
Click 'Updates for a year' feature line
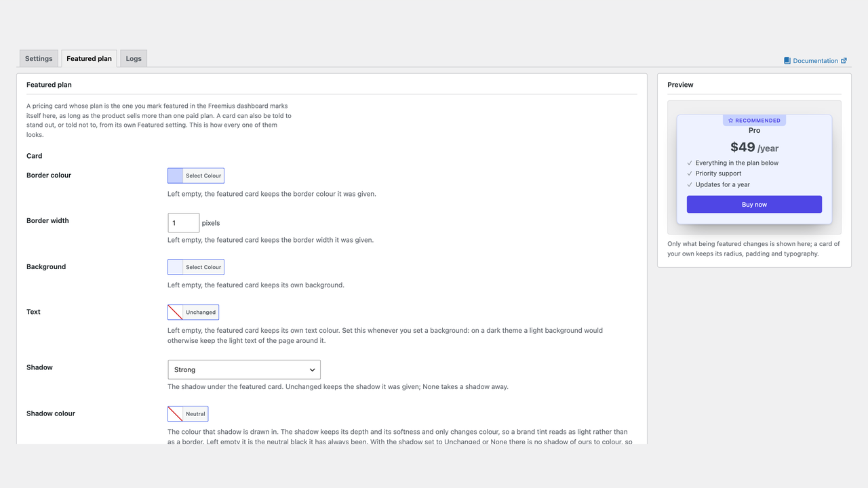723,184
